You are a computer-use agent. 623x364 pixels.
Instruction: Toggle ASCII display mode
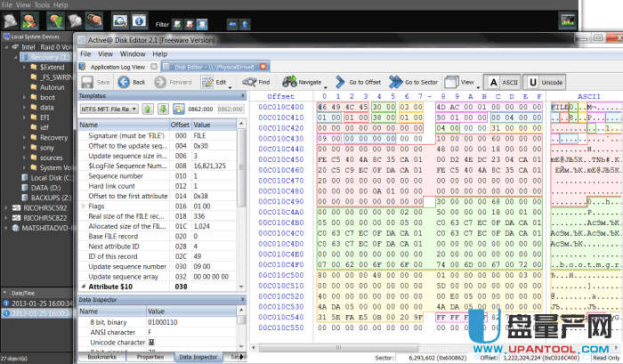[500, 82]
